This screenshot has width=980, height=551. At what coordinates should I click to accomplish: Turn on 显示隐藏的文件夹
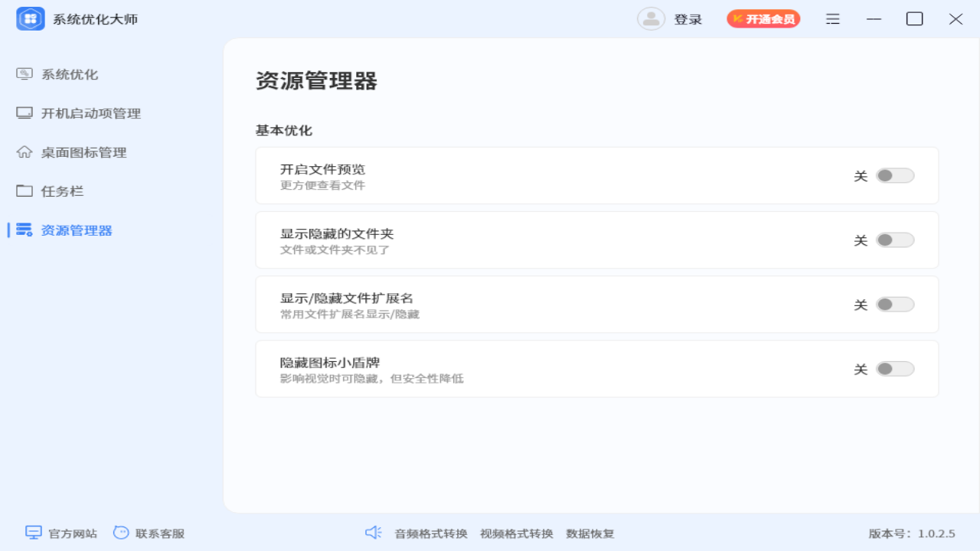893,240
